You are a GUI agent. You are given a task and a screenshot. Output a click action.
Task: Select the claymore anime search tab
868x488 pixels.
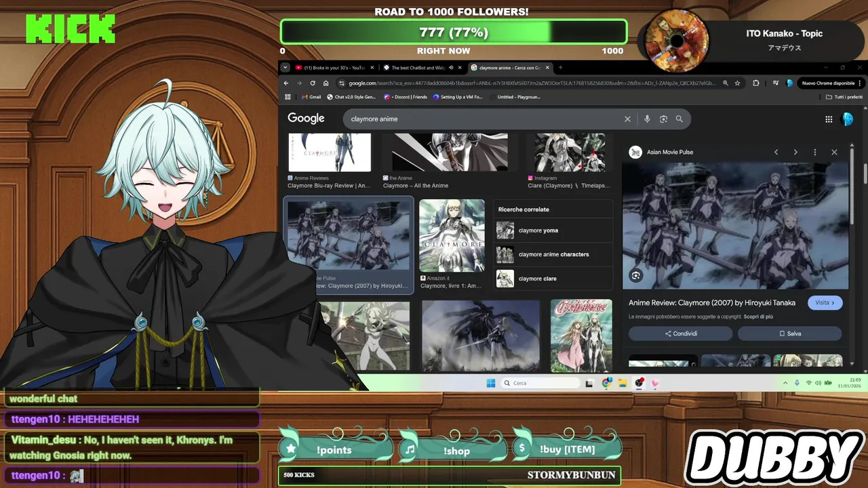tap(510, 68)
